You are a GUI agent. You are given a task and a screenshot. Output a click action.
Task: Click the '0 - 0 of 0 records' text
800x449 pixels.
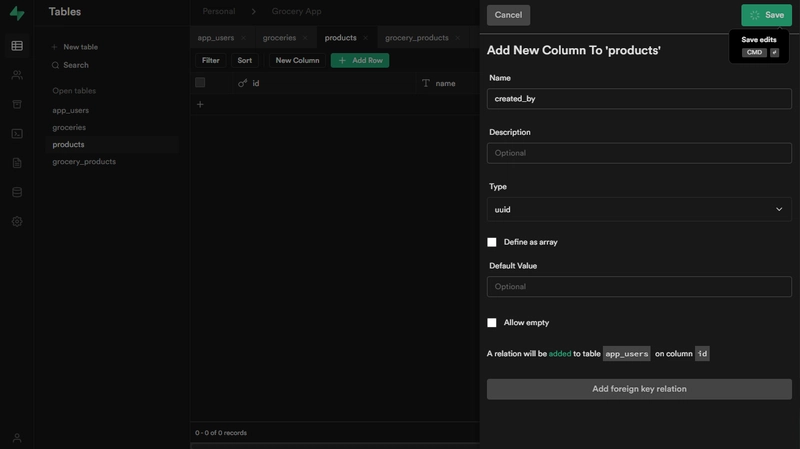tap(221, 433)
